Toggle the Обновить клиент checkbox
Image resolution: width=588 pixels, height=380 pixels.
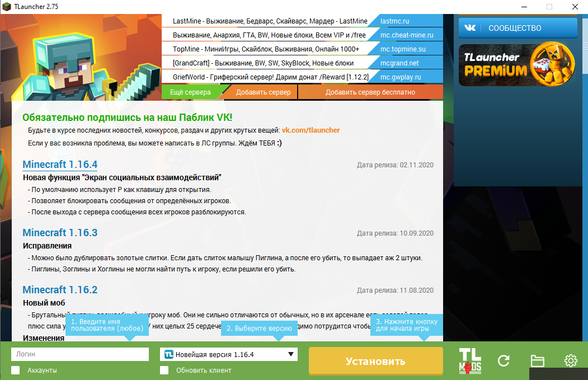(164, 370)
